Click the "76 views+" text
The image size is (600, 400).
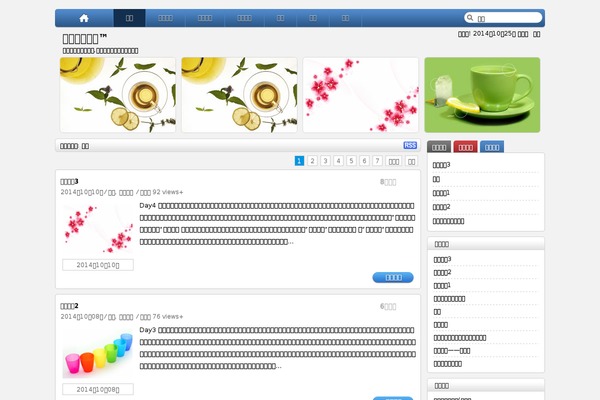[x=168, y=317]
